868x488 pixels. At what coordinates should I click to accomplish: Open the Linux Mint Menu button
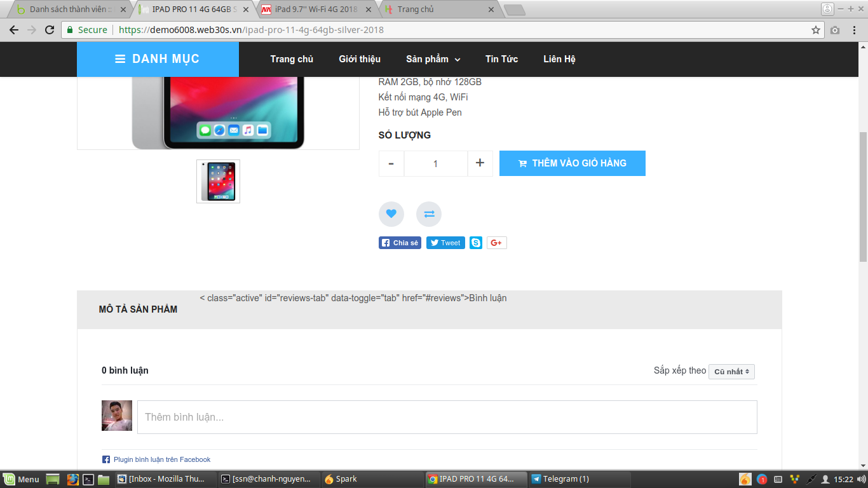pyautogui.click(x=21, y=479)
